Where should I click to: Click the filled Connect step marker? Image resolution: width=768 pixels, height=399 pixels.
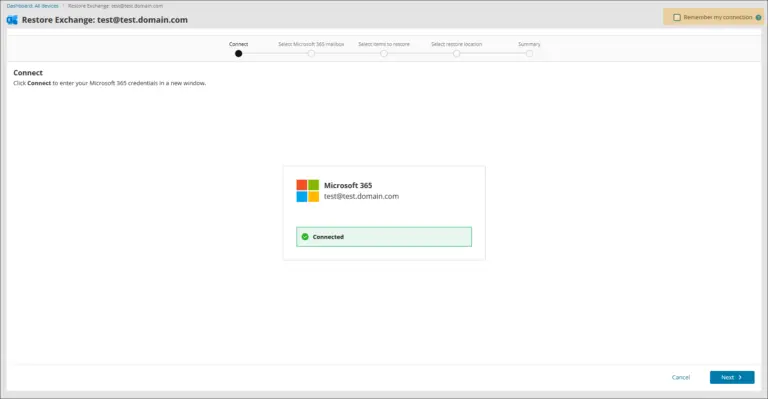[x=239, y=53]
